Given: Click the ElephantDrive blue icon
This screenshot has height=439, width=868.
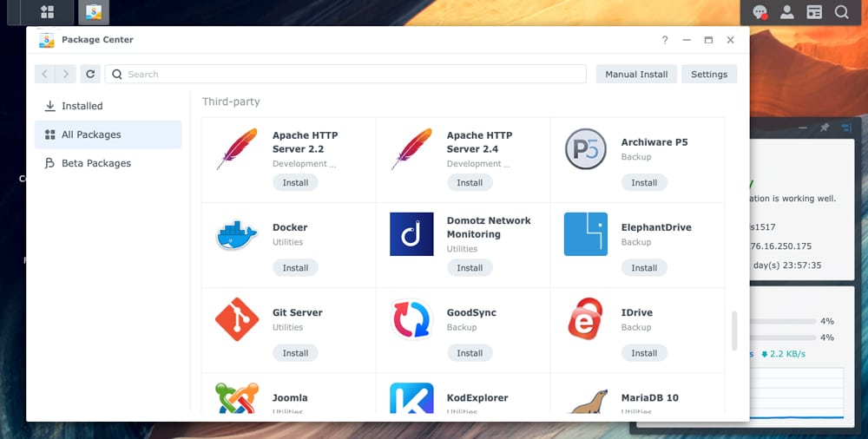Looking at the screenshot, I should pyautogui.click(x=586, y=234).
